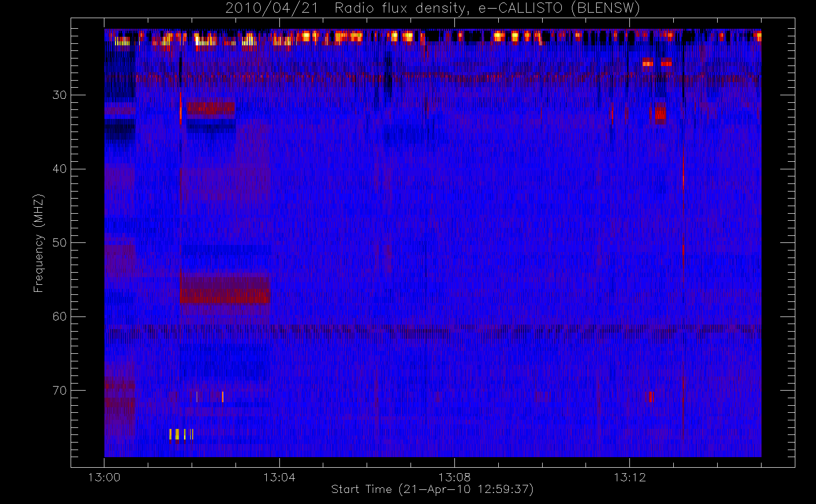Click the "Start Time (21-Apr-10 12:59:37)" label
This screenshot has height=504, width=816.
tap(432, 489)
